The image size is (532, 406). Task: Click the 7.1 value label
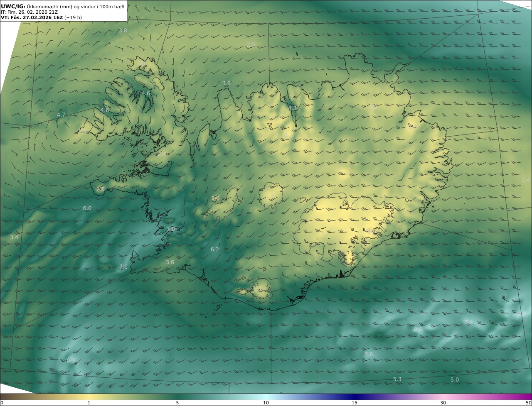point(123,267)
